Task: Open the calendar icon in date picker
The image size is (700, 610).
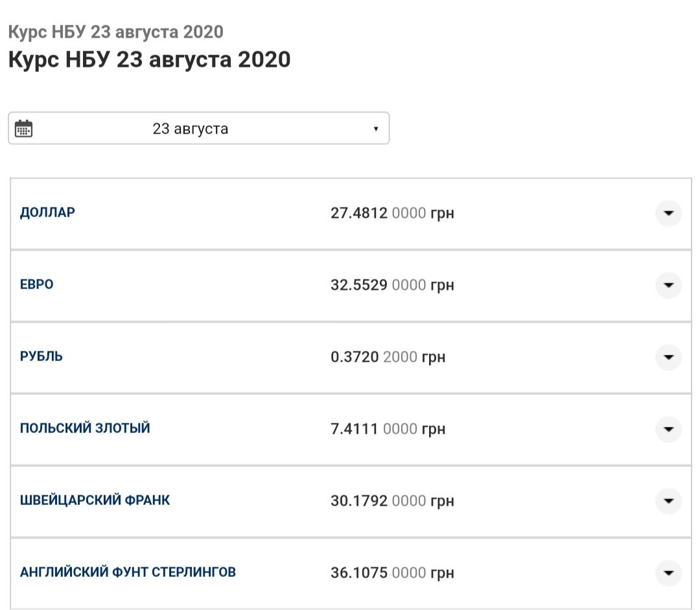Action: pyautogui.click(x=24, y=128)
